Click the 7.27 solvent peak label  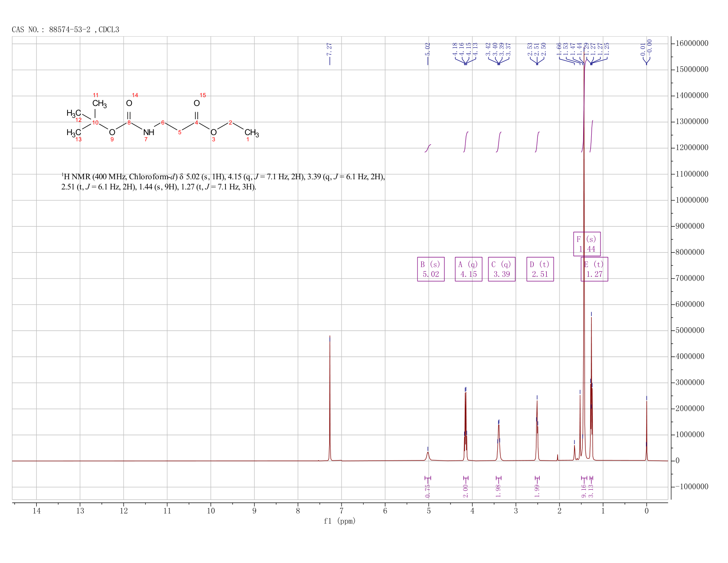pos(330,49)
